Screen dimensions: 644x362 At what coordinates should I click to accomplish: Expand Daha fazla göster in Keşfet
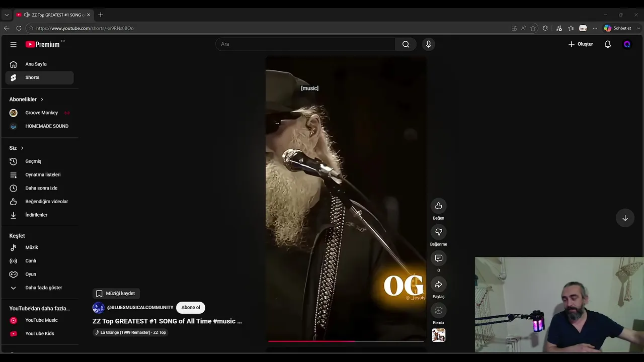coord(40,288)
